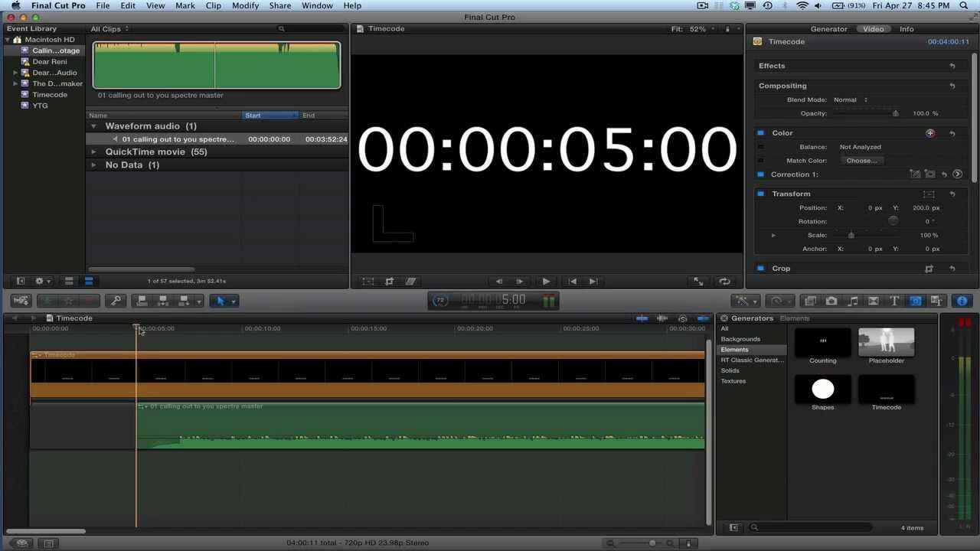The height and width of the screenshot is (551, 980).
Task: Expand the Scale parameter triangle
Action: click(773, 236)
